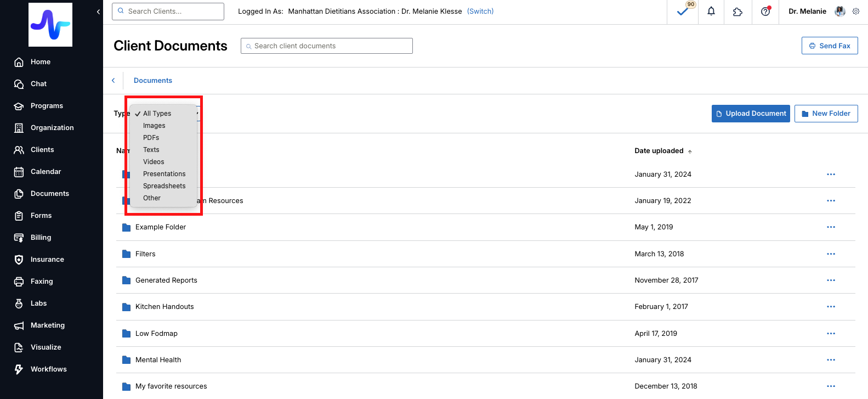Filter by Images type

click(x=163, y=126)
